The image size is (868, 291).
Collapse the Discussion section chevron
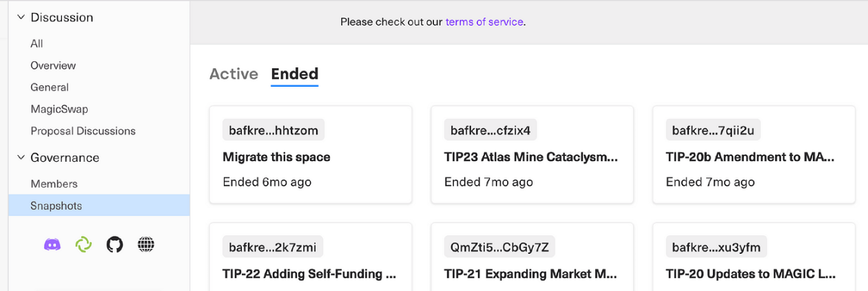(21, 17)
